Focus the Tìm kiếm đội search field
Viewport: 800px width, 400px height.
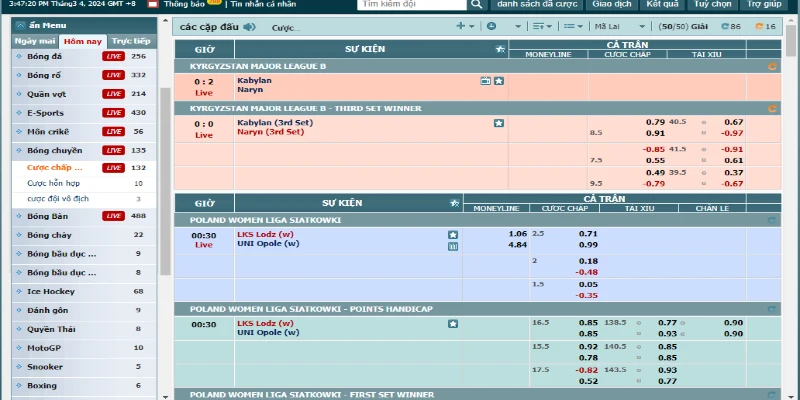point(412,4)
